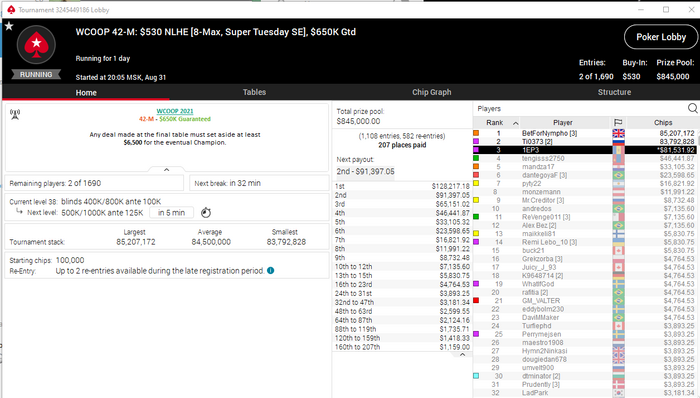This screenshot has width=700, height=398.
Task: Open the WCOOP 2021 link
Action: (175, 111)
